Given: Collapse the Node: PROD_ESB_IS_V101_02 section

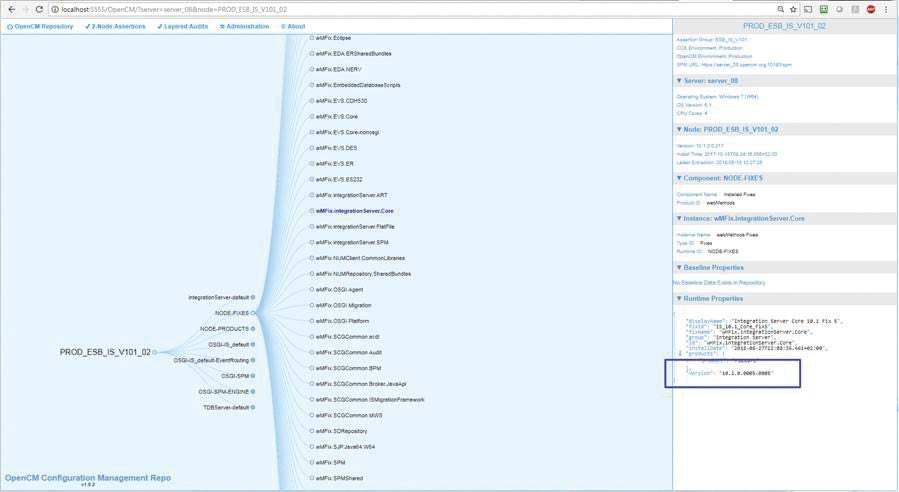Looking at the screenshot, I should pos(679,130).
